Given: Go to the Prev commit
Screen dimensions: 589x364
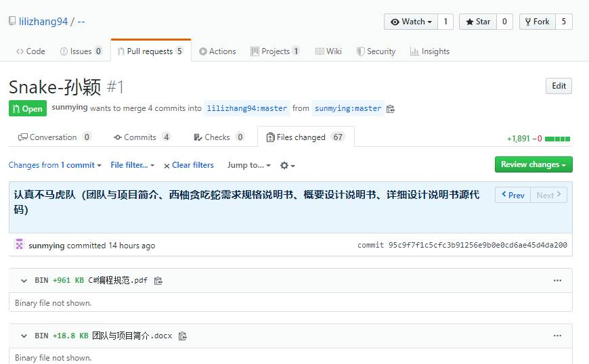Looking at the screenshot, I should pyautogui.click(x=512, y=195).
